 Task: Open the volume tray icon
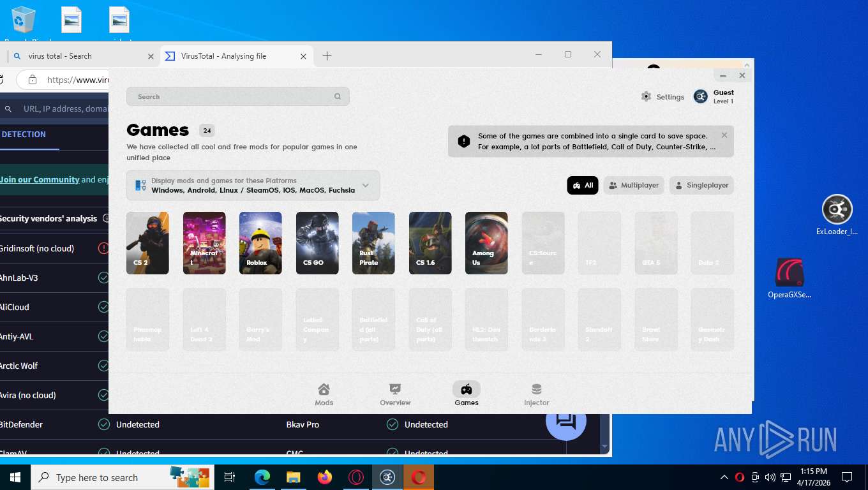770,477
